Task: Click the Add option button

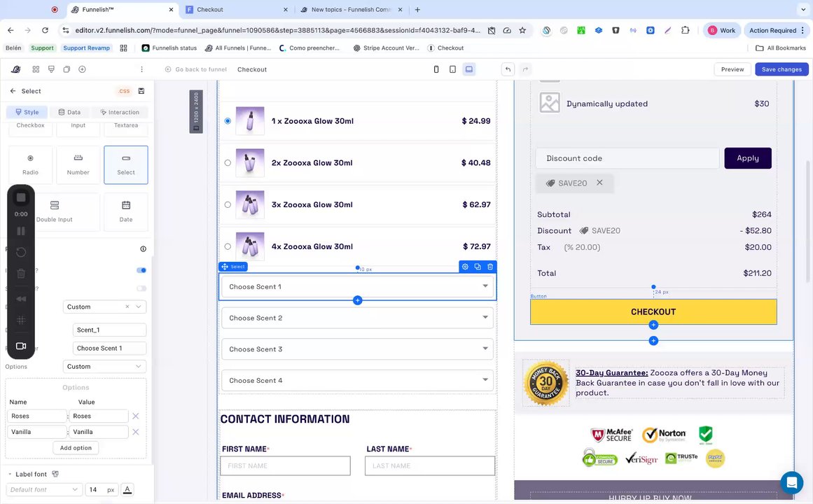Action: pos(76,448)
